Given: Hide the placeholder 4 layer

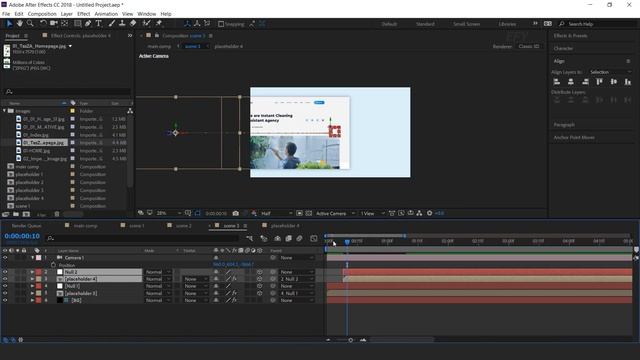Looking at the screenshot, I should click(x=5, y=279).
